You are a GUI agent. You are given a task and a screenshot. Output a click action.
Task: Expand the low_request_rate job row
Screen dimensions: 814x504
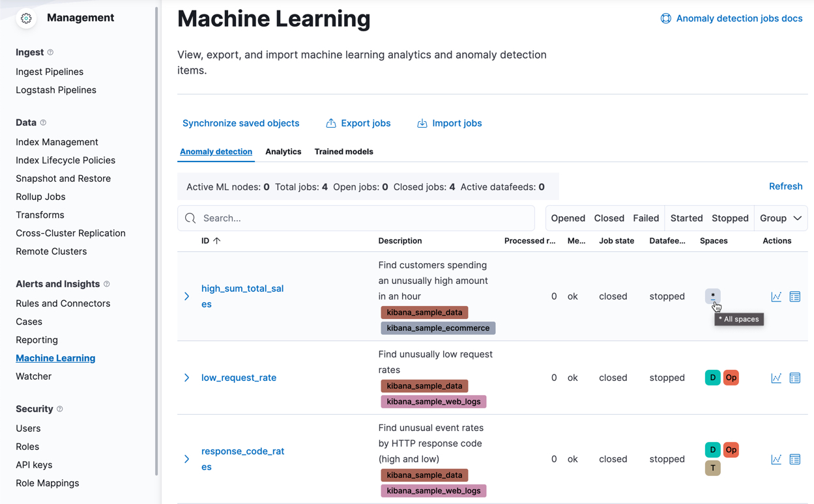[187, 378]
